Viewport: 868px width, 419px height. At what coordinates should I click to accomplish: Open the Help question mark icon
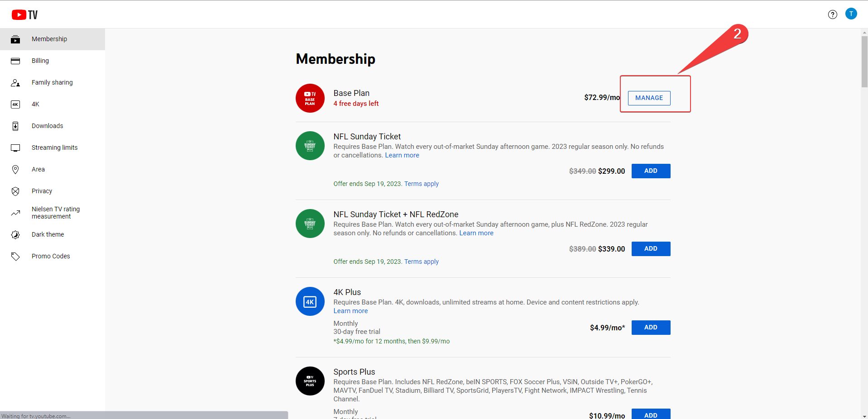coord(833,14)
